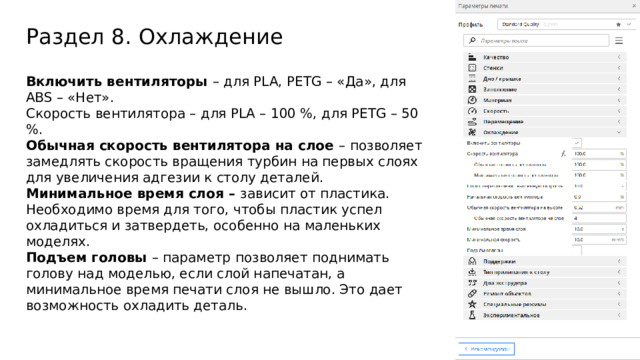Viewport: 640px width, 360px height.
Task: Click bold text 'Обычная скорость вентилятора на слое'
Action: [x=180, y=145]
